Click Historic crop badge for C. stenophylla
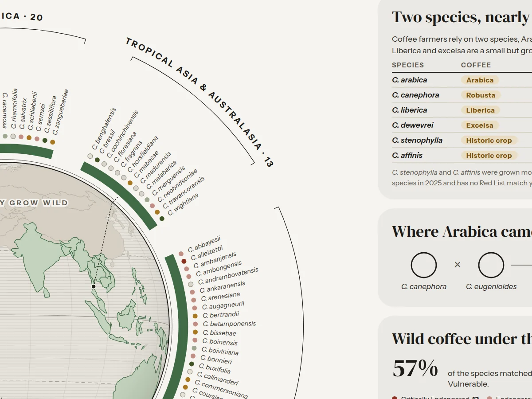 pos(489,141)
